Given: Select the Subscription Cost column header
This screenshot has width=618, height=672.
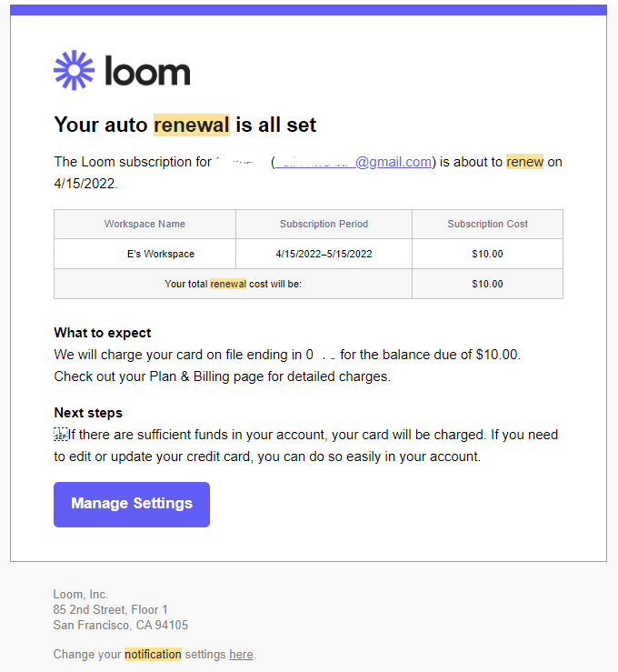Looking at the screenshot, I should (487, 224).
